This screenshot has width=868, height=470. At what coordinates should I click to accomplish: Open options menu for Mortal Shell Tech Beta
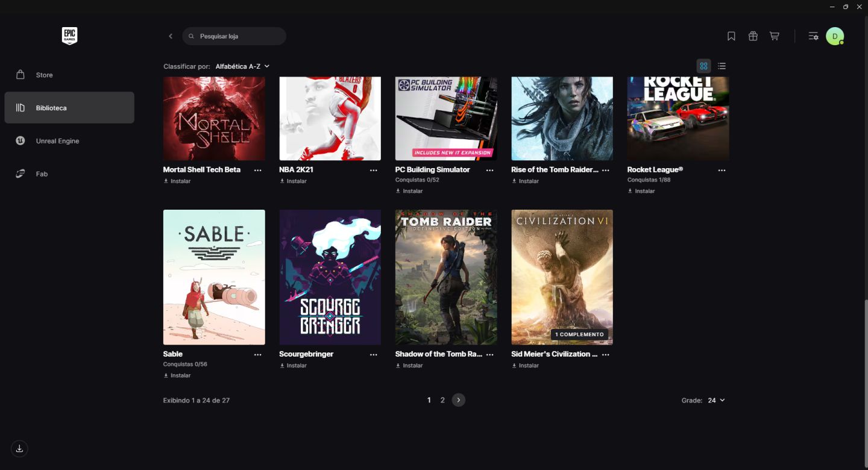(258, 171)
